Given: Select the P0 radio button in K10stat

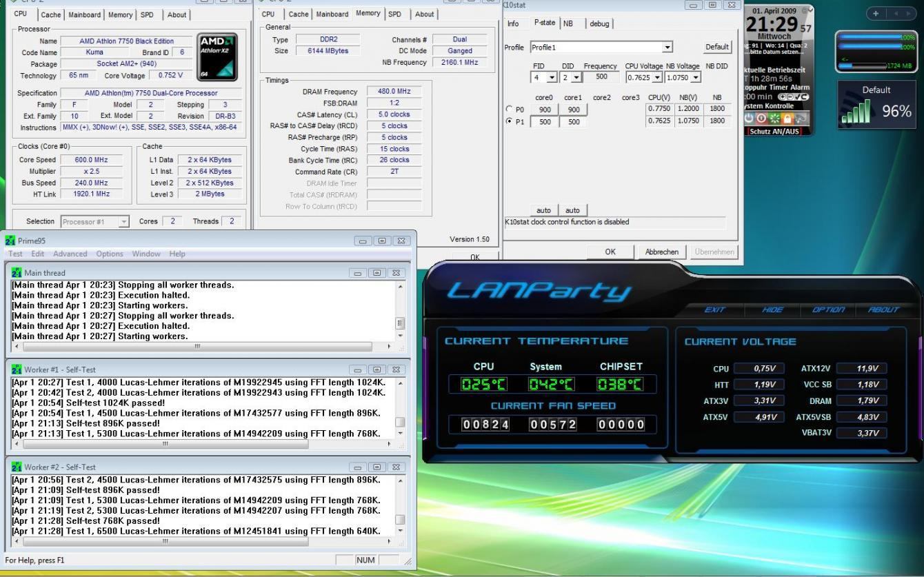Looking at the screenshot, I should [x=510, y=109].
